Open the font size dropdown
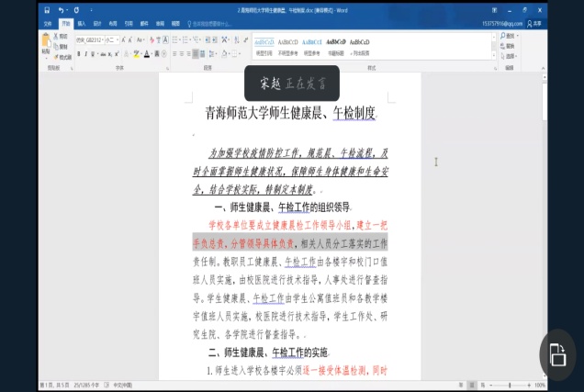 pos(117,40)
